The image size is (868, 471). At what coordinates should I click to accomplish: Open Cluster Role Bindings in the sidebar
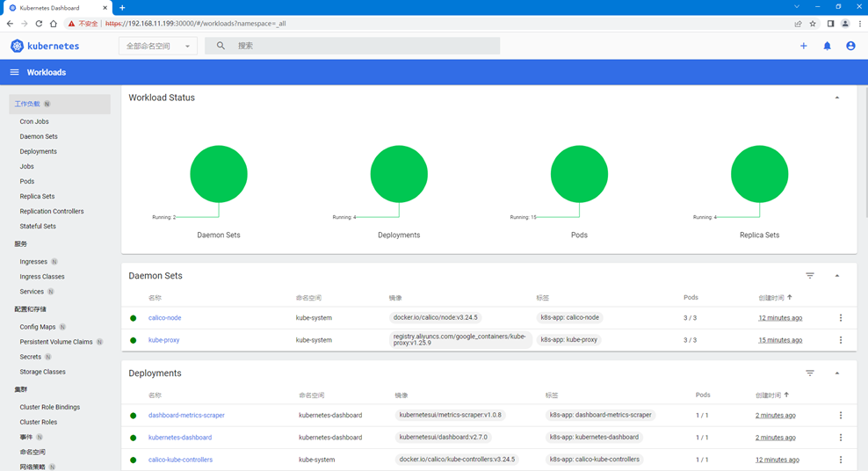coord(50,407)
